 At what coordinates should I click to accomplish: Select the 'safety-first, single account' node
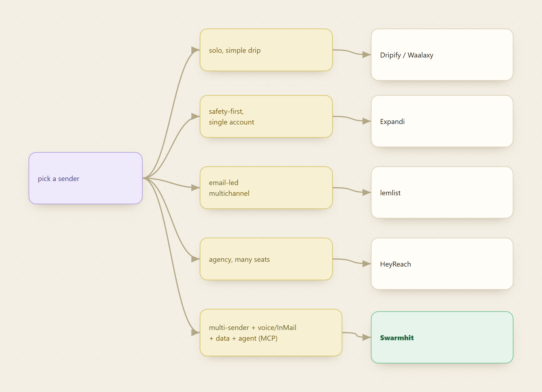point(266,116)
